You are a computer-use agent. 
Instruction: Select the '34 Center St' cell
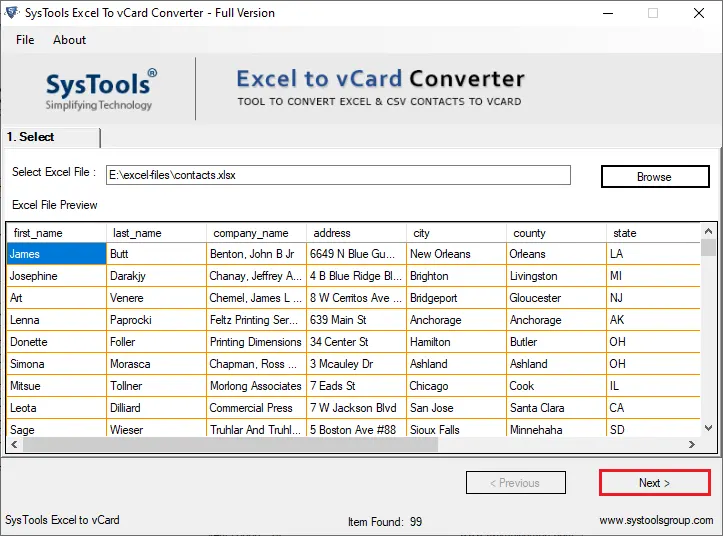tap(356, 342)
